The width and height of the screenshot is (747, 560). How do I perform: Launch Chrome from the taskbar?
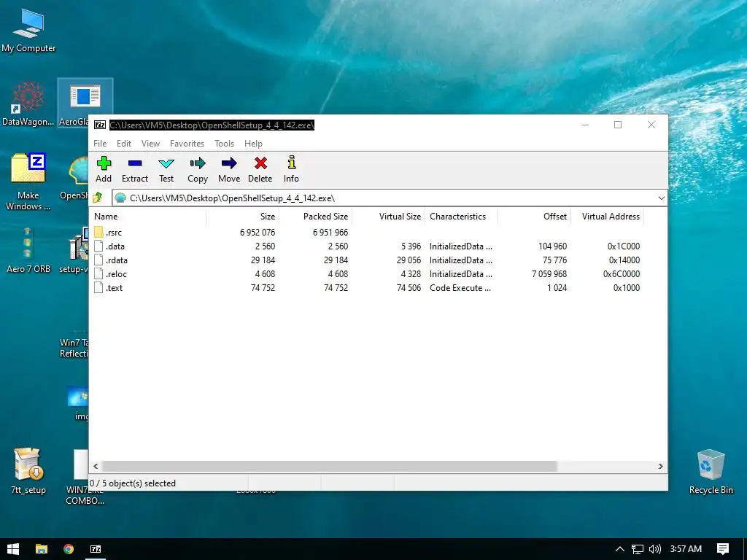69,549
